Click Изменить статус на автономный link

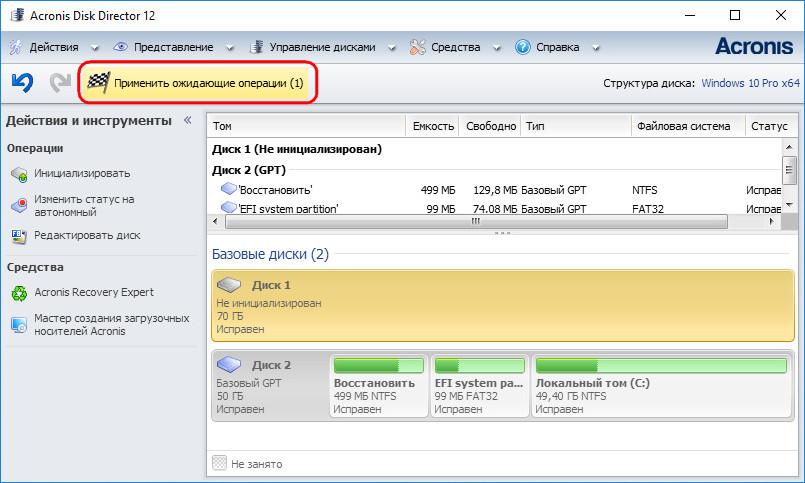pyautogui.click(x=84, y=205)
